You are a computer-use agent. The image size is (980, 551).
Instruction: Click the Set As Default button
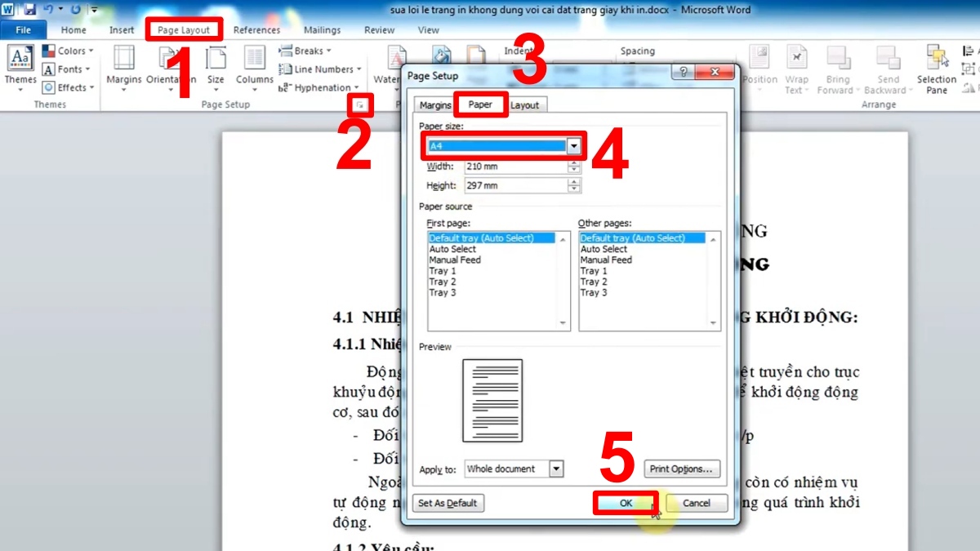pos(448,503)
